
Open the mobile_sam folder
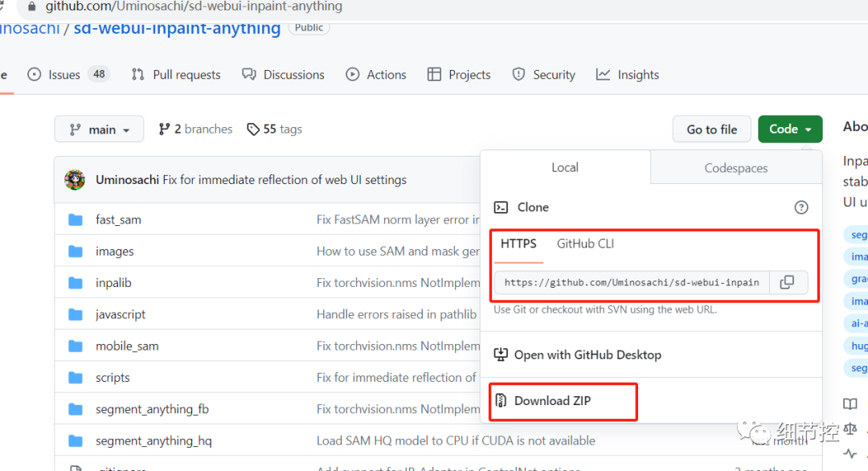127,346
